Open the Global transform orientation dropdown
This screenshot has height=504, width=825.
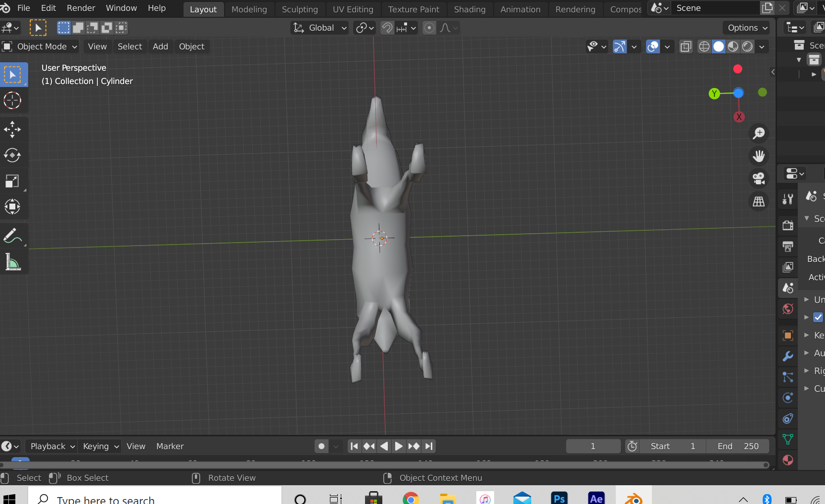[320, 28]
